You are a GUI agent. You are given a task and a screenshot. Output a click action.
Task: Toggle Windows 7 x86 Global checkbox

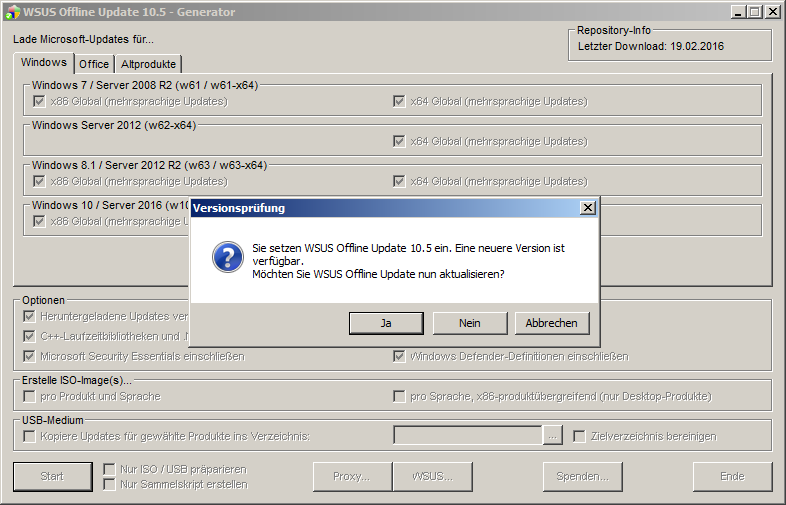coord(39,101)
